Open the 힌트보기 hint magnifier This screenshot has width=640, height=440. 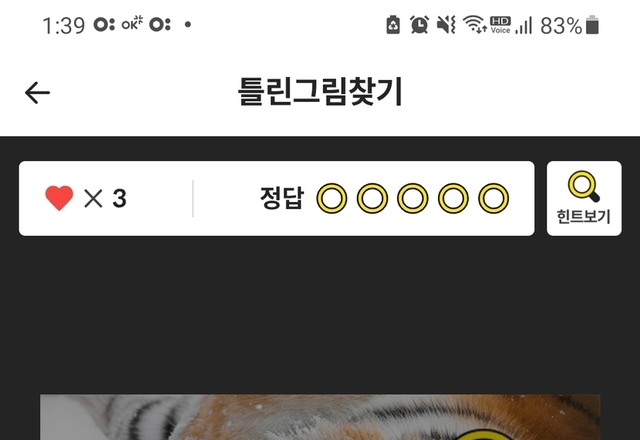[x=584, y=198]
